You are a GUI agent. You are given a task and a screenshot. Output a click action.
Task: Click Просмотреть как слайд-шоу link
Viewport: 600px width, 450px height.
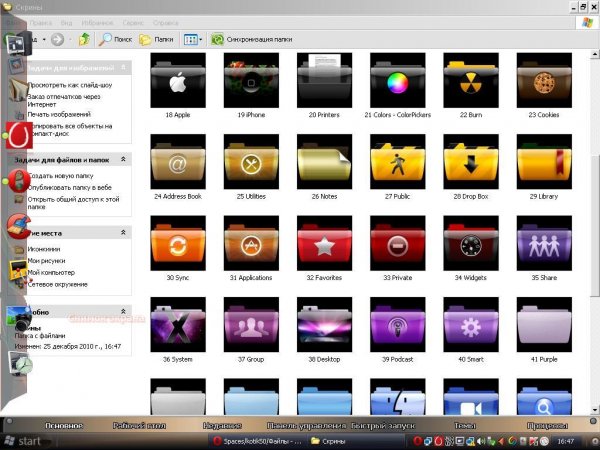pyautogui.click(x=70, y=85)
